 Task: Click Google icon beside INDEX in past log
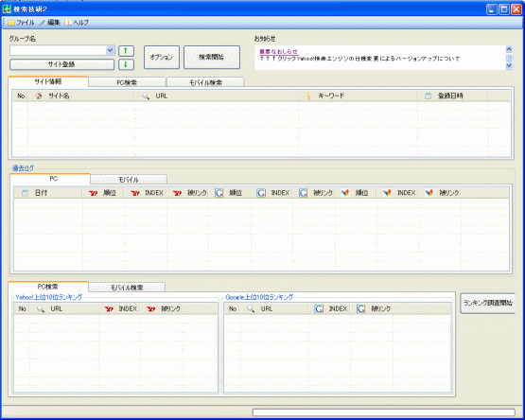[x=261, y=193]
